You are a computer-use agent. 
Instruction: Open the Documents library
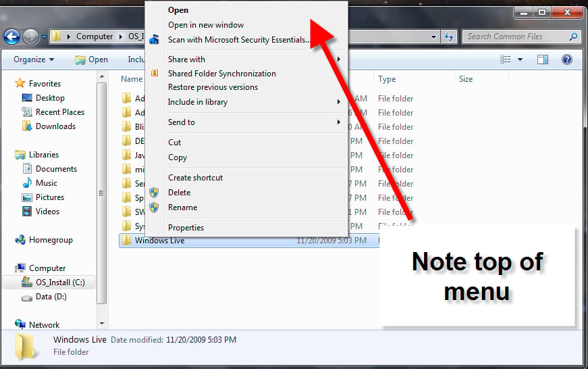coord(56,169)
